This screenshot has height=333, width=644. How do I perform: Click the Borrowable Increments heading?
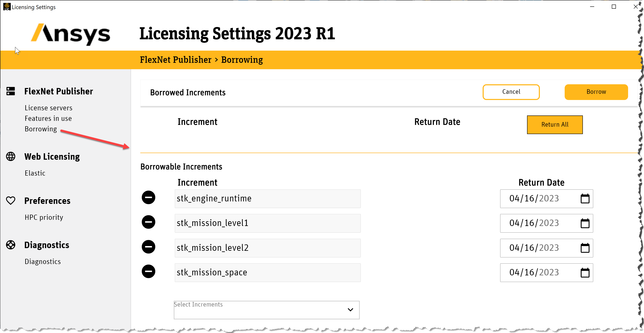click(181, 166)
